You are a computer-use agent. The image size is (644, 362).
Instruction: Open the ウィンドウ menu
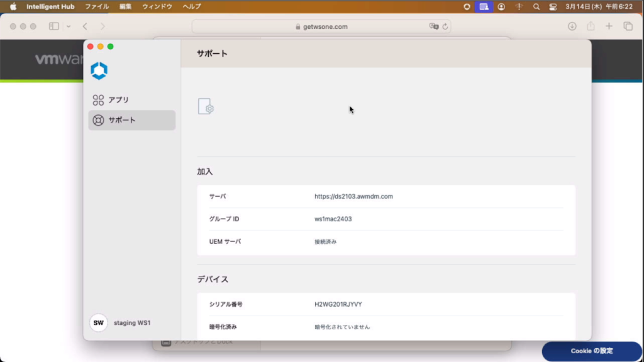pyautogui.click(x=157, y=6)
